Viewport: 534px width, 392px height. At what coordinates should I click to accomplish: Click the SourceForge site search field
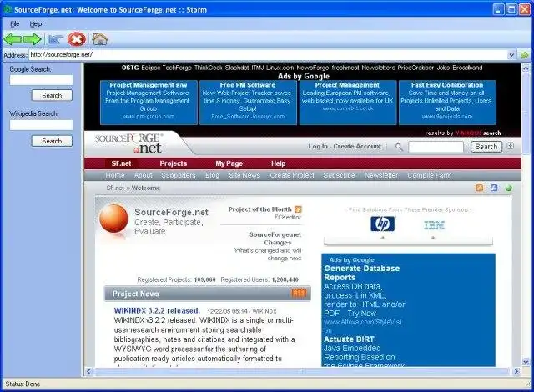[436, 147]
